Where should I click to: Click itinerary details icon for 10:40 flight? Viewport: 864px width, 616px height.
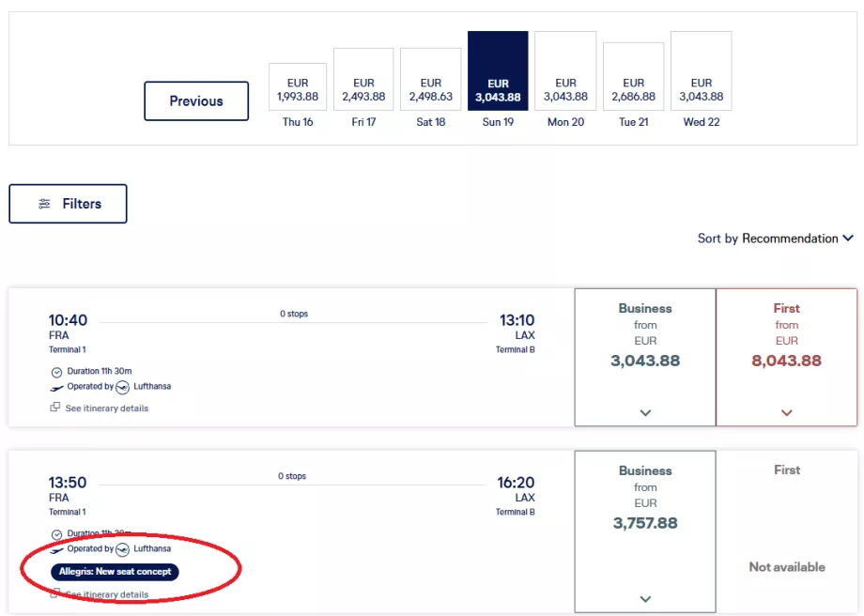(55, 408)
